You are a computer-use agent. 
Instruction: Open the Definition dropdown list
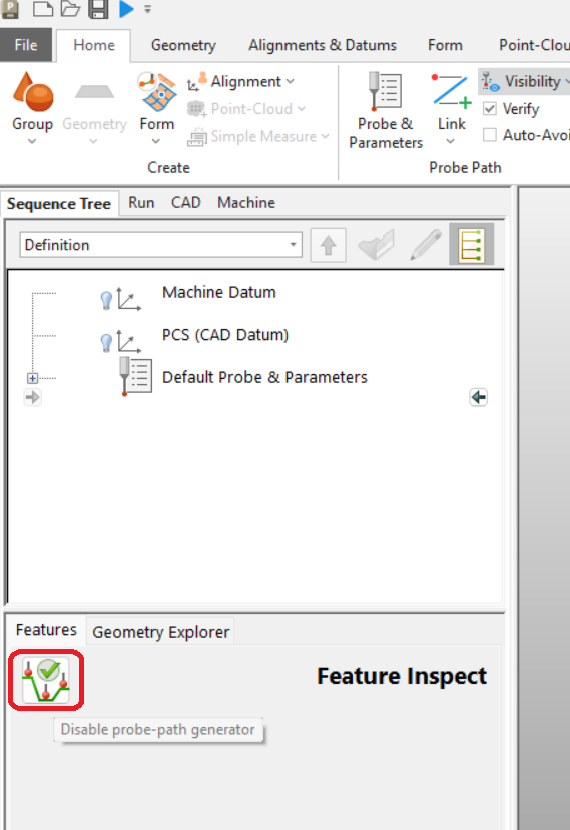pyautogui.click(x=161, y=245)
